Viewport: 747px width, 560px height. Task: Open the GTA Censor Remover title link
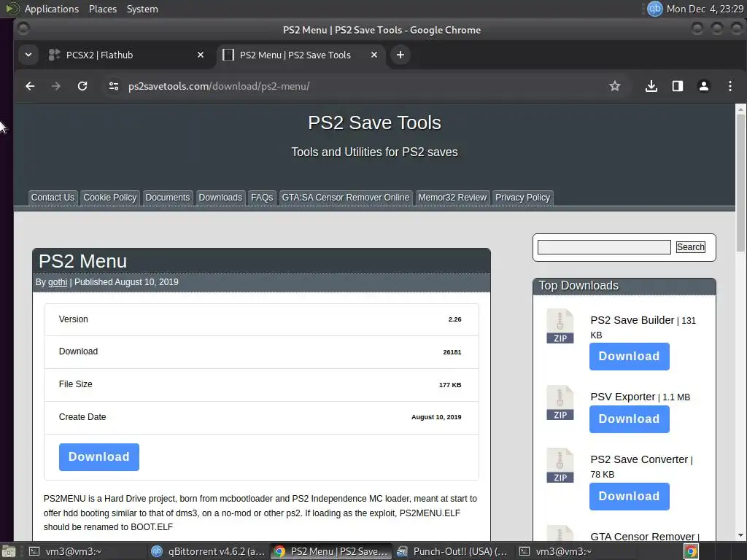642,537
